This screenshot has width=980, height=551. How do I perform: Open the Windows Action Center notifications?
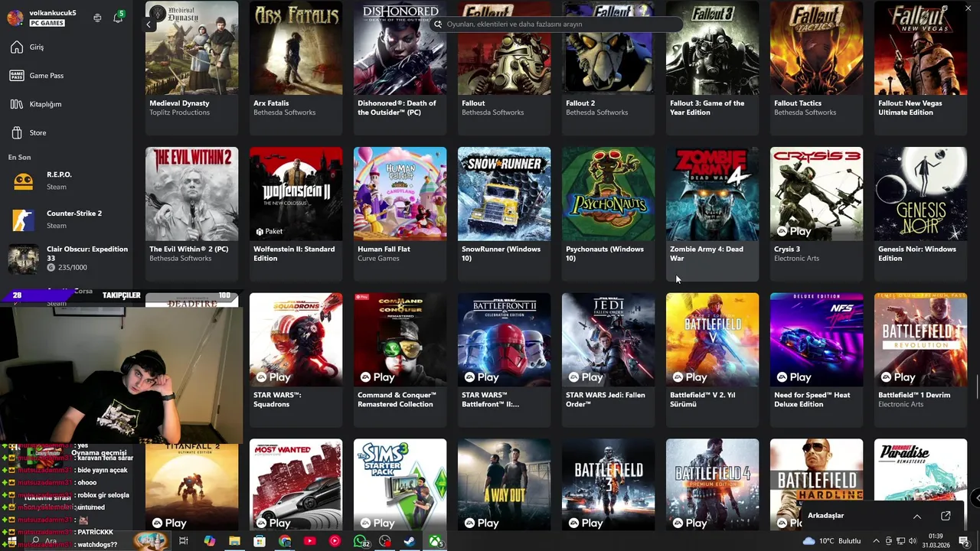coord(965,541)
